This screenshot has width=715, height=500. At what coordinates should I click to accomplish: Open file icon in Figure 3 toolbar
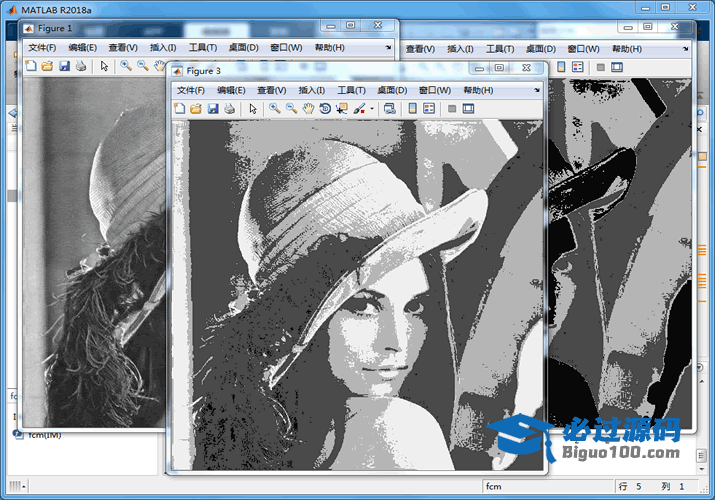pos(196,108)
